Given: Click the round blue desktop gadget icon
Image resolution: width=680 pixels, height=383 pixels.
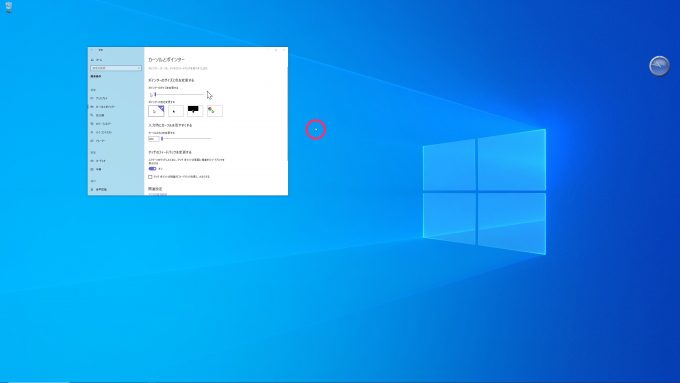Looking at the screenshot, I should 659,66.
